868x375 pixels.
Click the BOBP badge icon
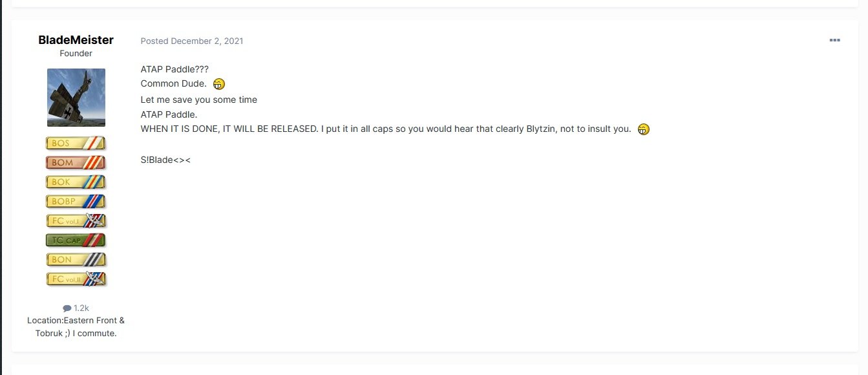click(76, 202)
